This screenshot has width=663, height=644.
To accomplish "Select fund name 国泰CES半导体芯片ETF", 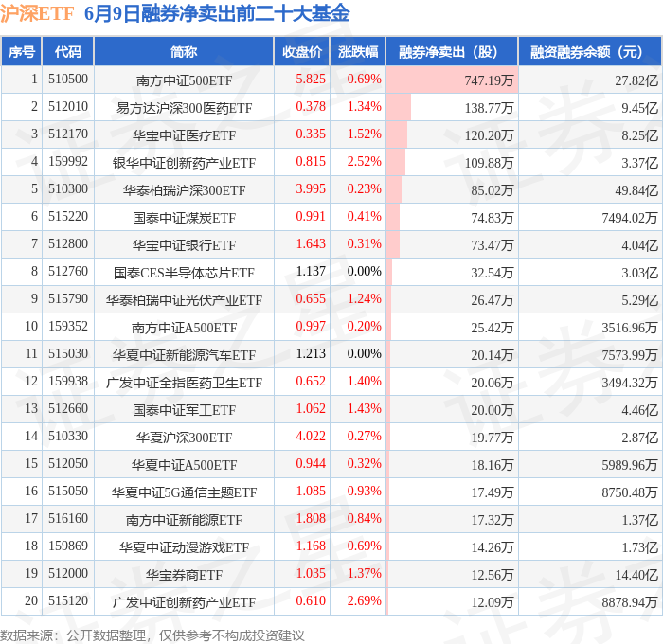I will (x=184, y=273).
